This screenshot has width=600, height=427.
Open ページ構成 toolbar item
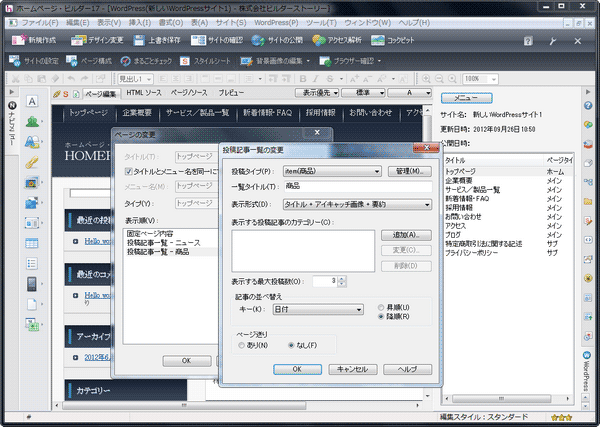pyautogui.click(x=89, y=60)
